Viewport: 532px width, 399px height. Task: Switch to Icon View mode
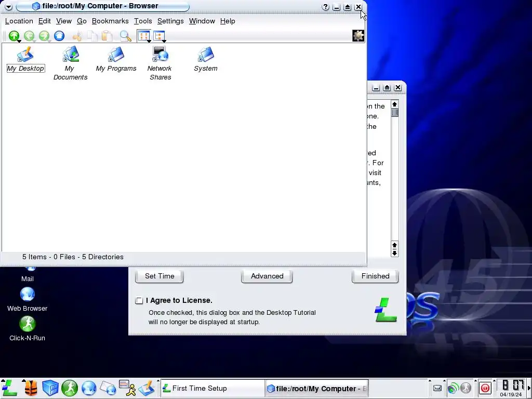[x=143, y=35]
